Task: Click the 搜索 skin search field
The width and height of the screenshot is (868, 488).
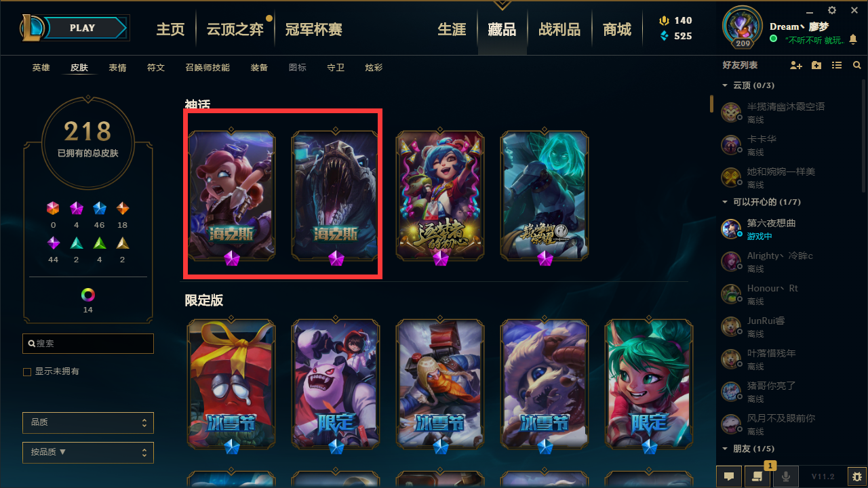Action: [x=88, y=344]
